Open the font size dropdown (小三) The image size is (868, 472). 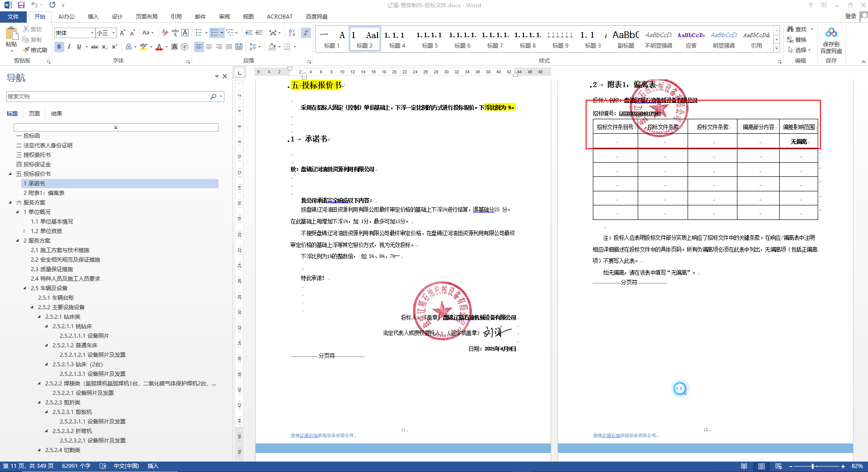113,33
